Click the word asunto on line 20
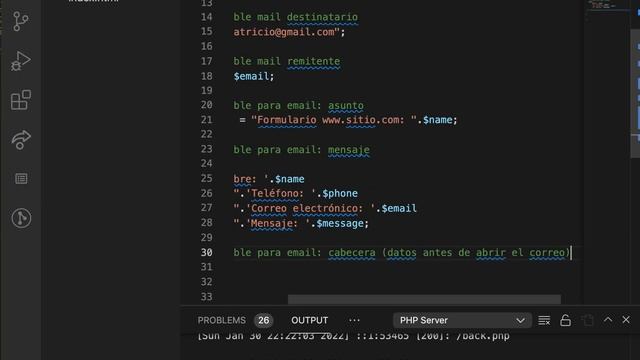 [346, 106]
